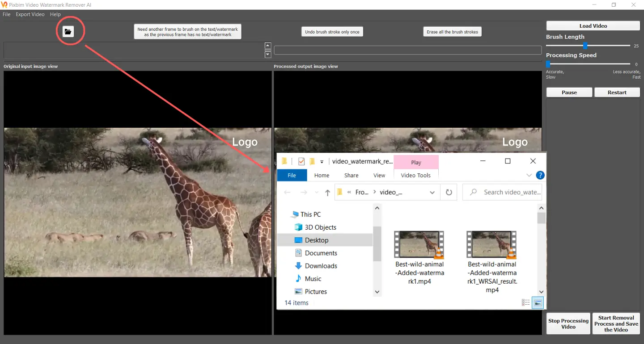Click folder icon in Explorer title bar
644x344 pixels.
pyautogui.click(x=284, y=161)
